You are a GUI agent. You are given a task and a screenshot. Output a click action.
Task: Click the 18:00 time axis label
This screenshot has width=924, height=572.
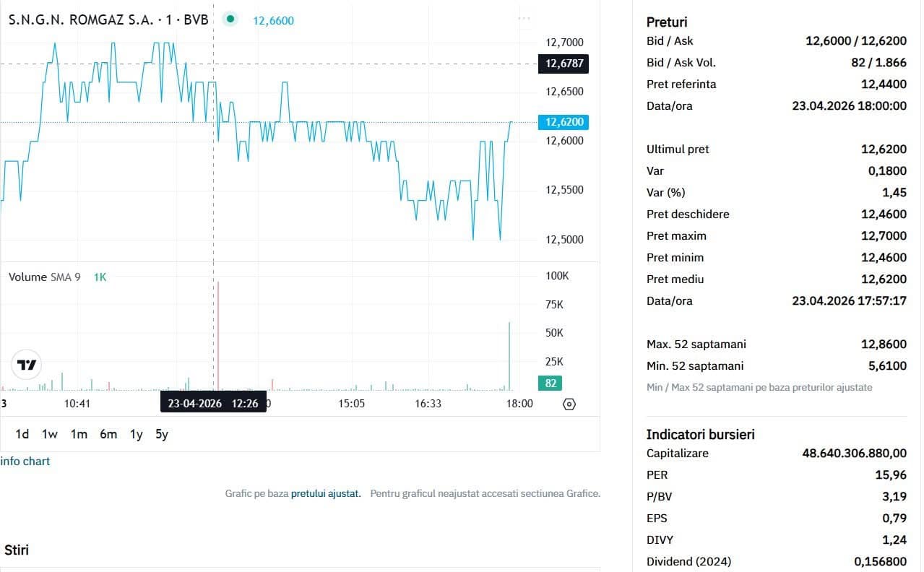pos(519,403)
